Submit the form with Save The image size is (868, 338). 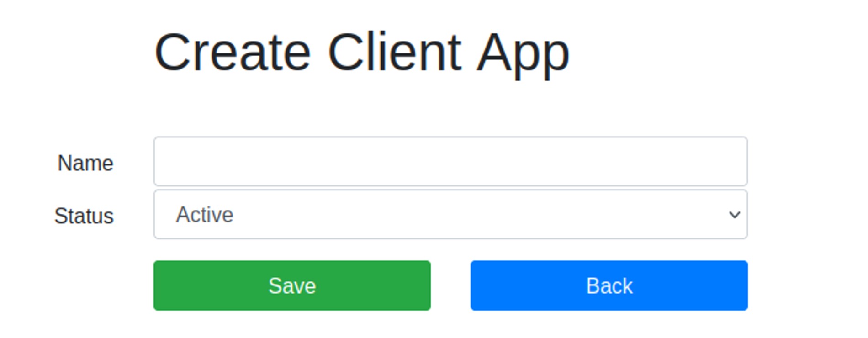click(x=292, y=285)
